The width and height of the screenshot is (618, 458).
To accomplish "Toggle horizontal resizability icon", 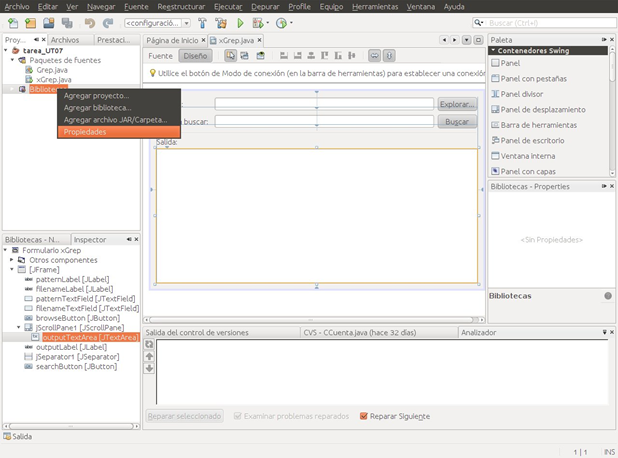I will (374, 56).
